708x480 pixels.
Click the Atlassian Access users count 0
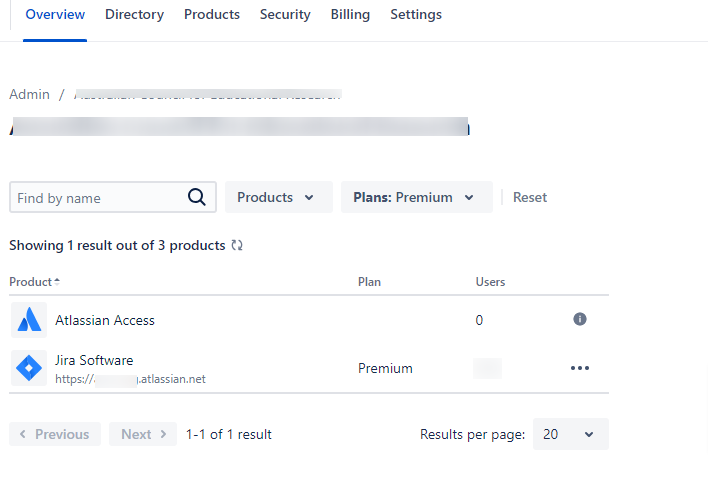coord(479,320)
